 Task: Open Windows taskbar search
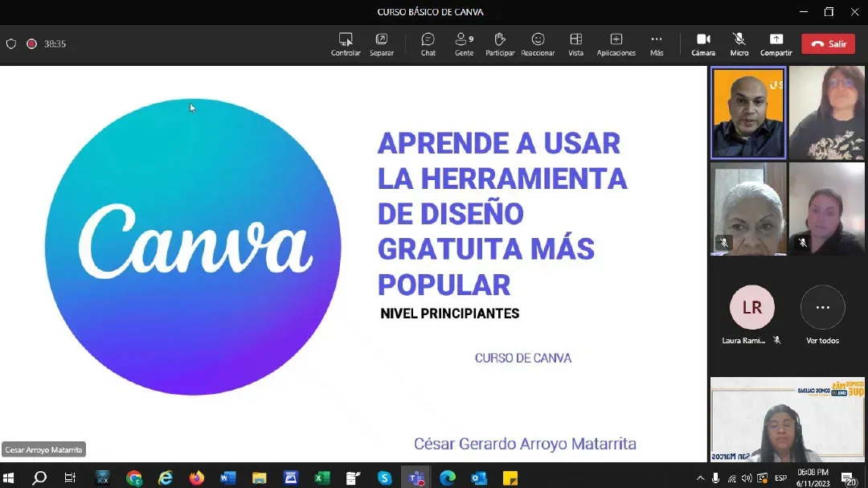[39, 478]
